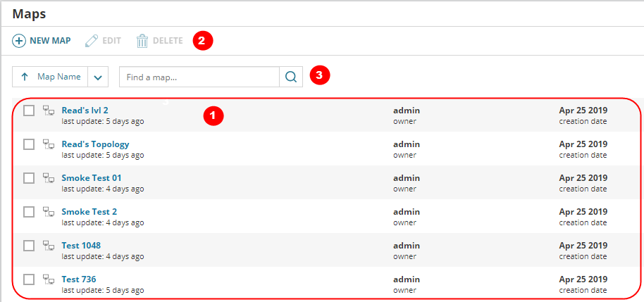This screenshot has height=302, width=644.
Task: Click map icon next to Test 736
Action: (x=49, y=279)
